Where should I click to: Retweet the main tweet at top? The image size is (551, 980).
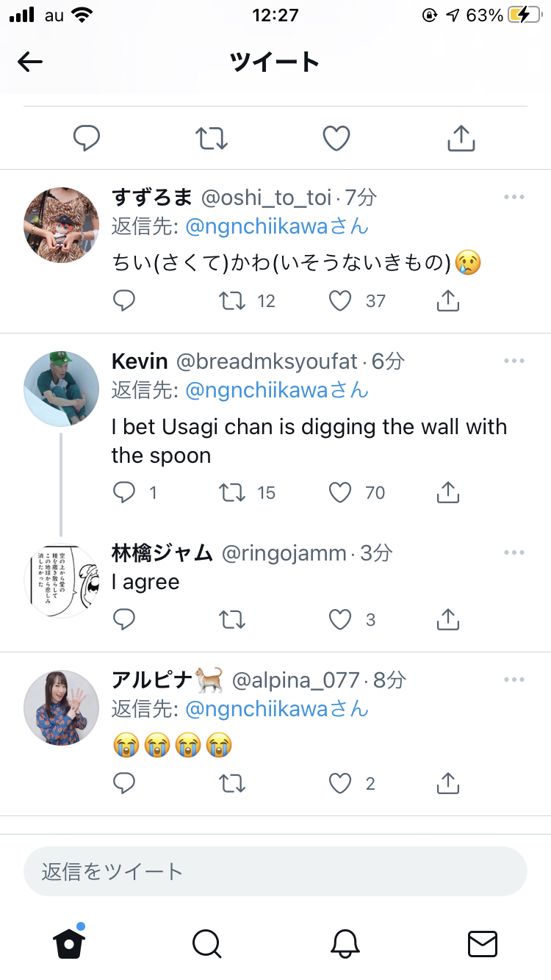(x=212, y=138)
